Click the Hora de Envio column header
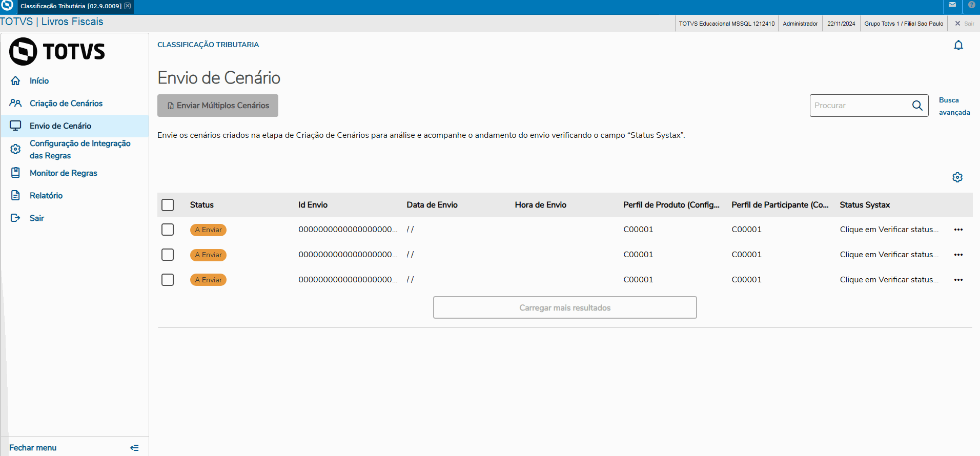This screenshot has width=980, height=456. 541,205
